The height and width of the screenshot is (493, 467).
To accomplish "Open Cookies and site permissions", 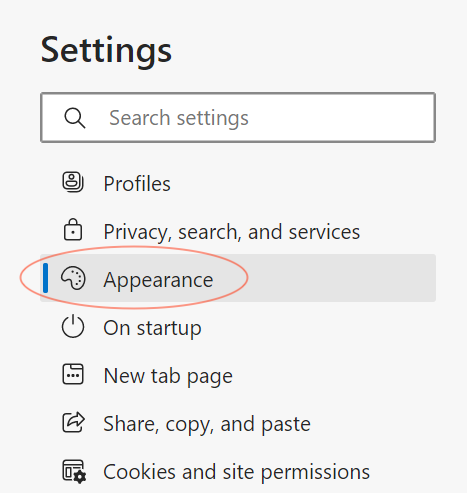I will coord(238,471).
